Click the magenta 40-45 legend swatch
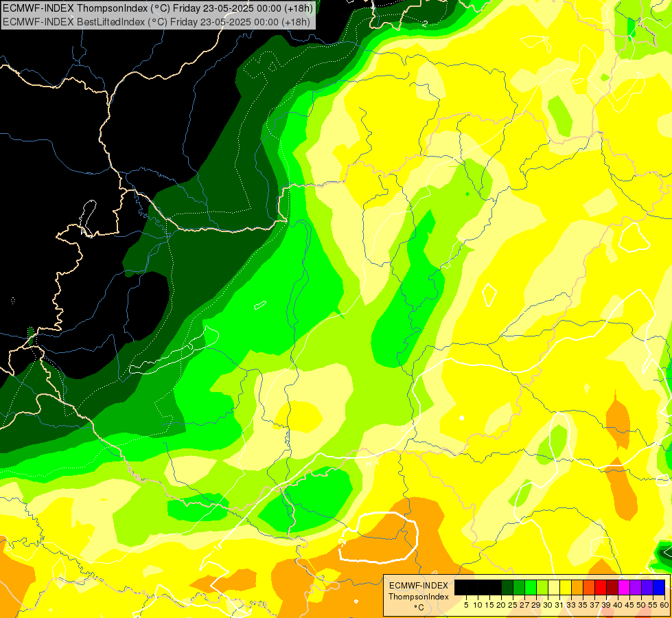The height and width of the screenshot is (618, 672). pyautogui.click(x=623, y=587)
